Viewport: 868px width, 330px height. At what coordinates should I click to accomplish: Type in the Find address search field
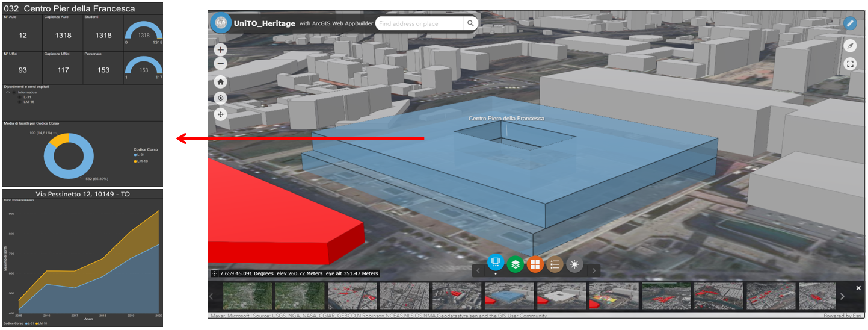point(419,23)
